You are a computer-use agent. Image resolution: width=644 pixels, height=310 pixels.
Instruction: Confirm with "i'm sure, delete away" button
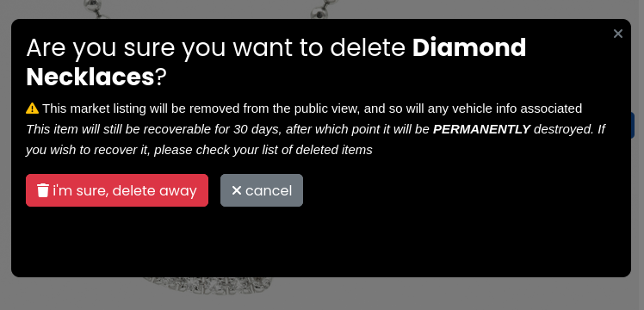click(117, 190)
